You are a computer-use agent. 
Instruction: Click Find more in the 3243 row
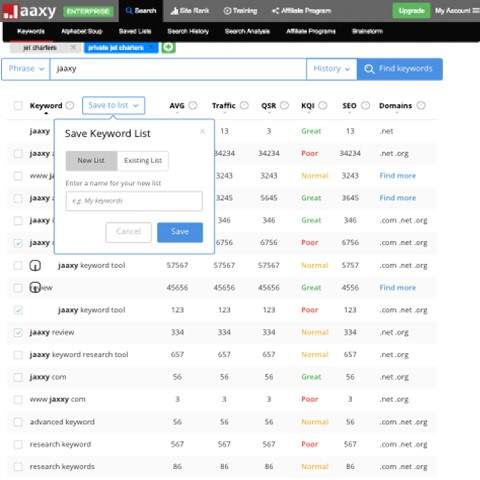tap(398, 176)
